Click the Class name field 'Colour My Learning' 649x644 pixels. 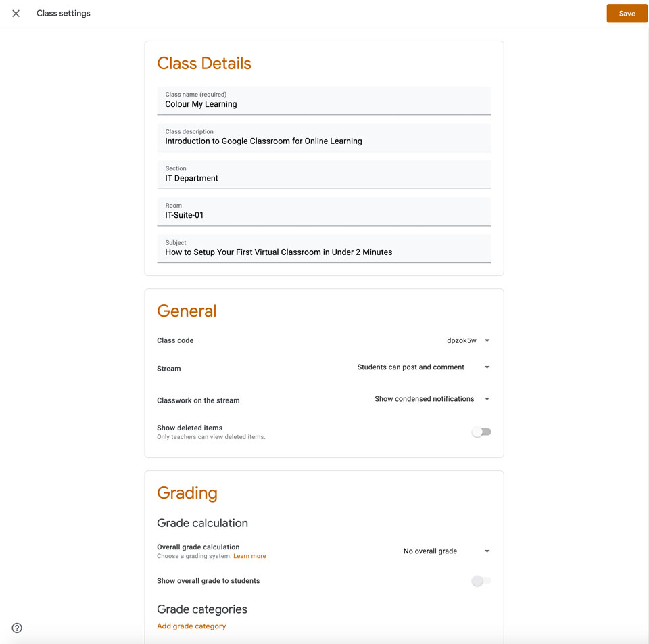(324, 104)
